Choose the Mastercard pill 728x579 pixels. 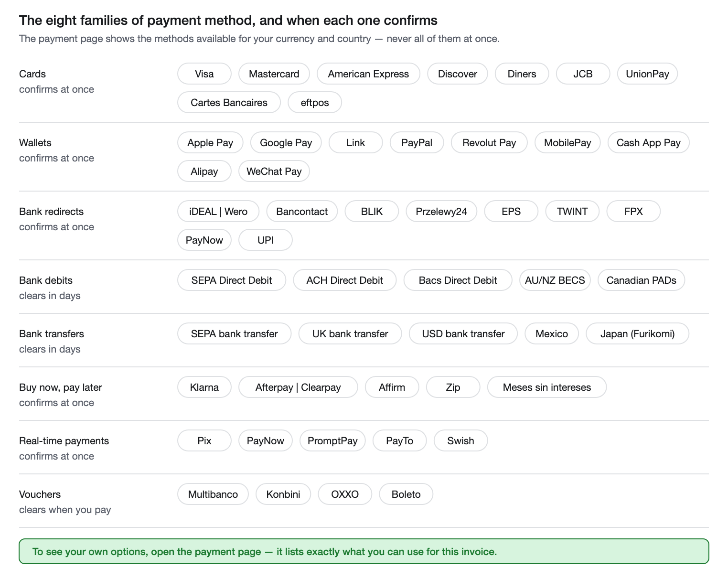[x=274, y=74]
